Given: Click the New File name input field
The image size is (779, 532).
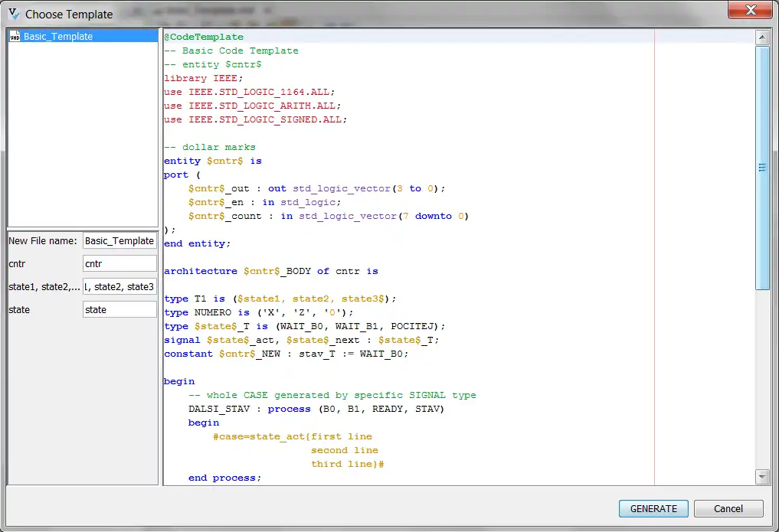Looking at the screenshot, I should [119, 240].
